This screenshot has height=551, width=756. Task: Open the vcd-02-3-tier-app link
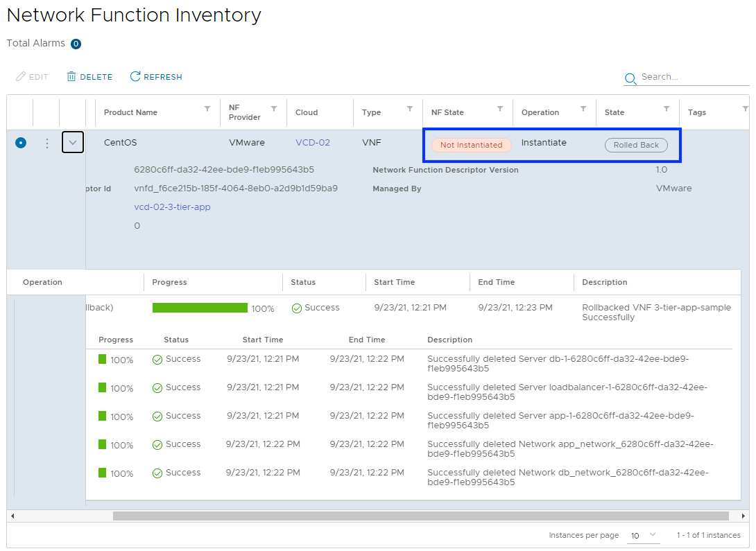(172, 207)
